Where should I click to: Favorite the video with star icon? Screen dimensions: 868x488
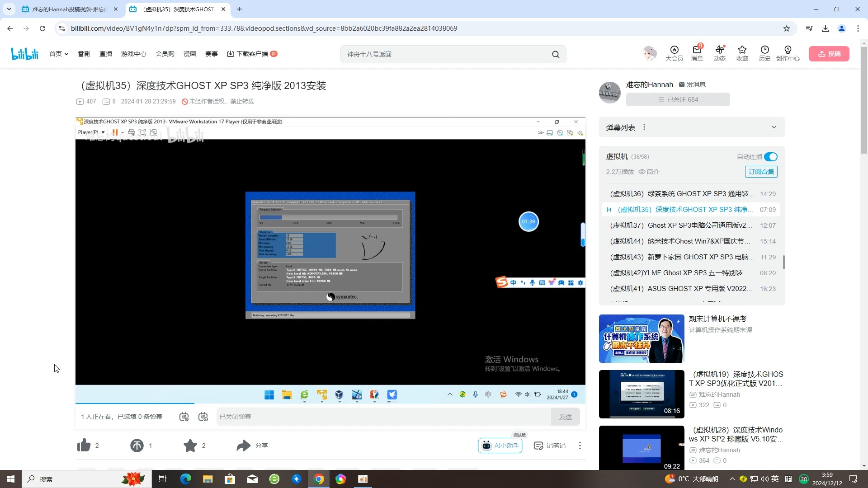(x=190, y=446)
